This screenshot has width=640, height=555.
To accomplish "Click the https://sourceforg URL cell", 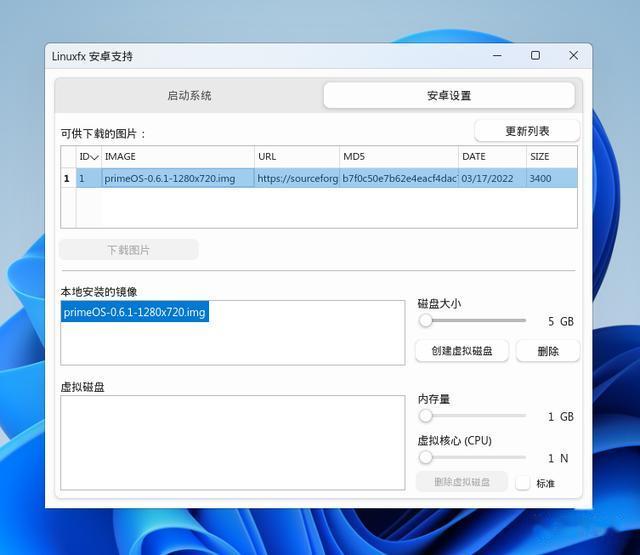I will coord(297,178).
